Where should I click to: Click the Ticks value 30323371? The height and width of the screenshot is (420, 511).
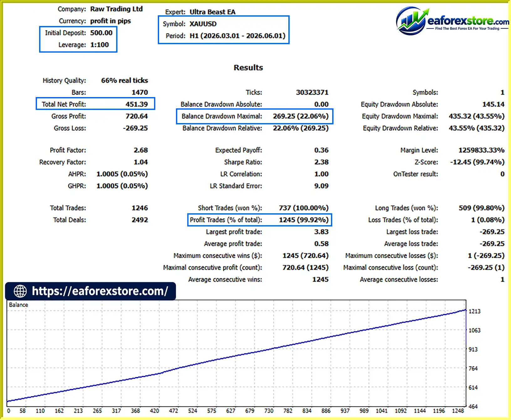point(312,92)
